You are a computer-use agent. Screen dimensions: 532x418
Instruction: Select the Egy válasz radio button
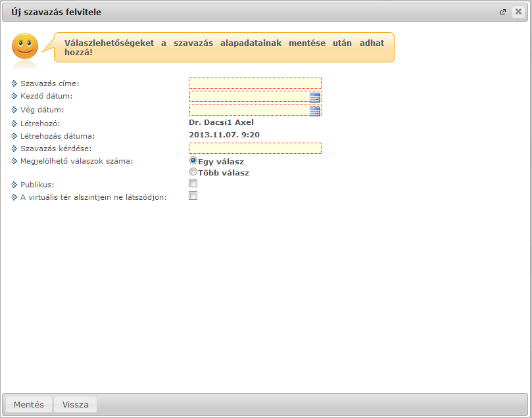pos(193,160)
